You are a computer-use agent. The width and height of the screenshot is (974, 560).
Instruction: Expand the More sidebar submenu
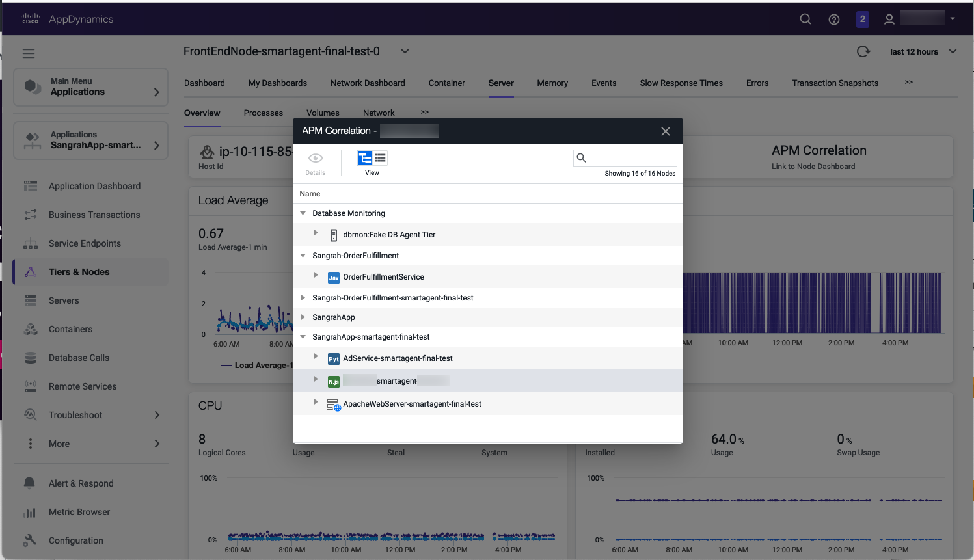click(x=157, y=444)
